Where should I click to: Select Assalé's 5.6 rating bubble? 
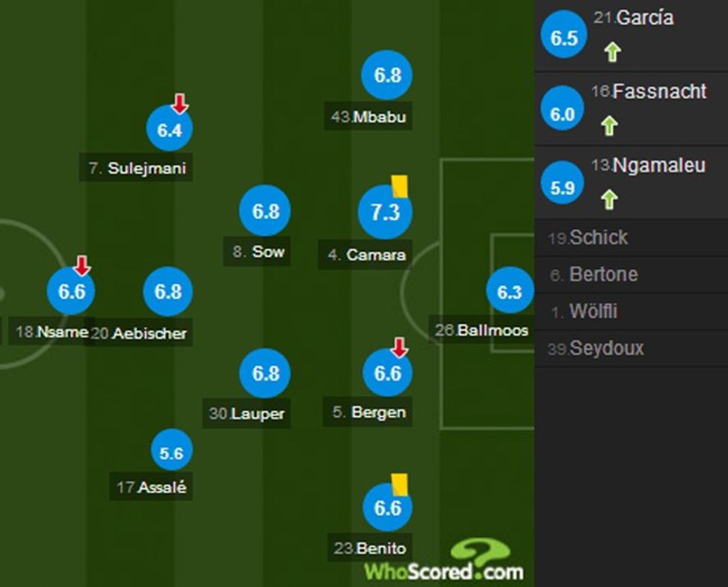coord(171,453)
